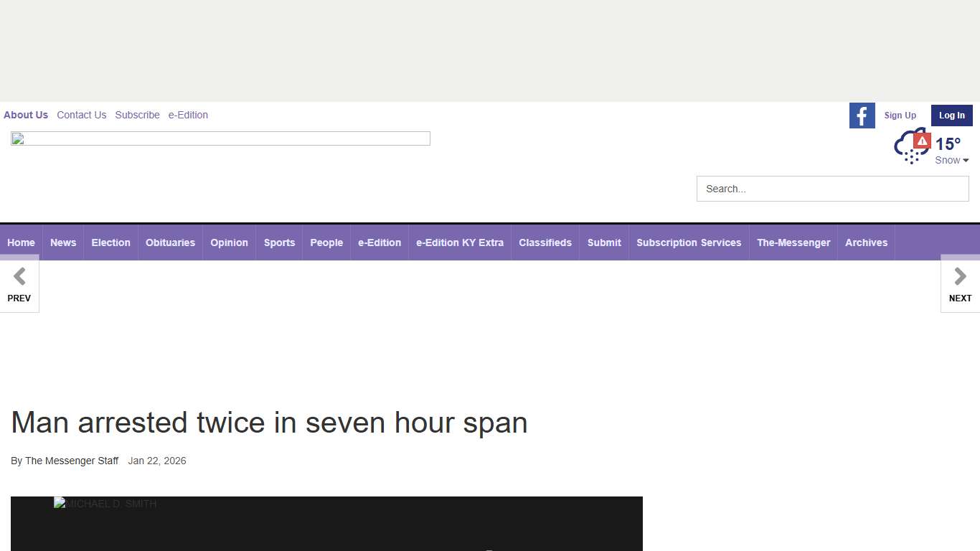Go to next article arrow
Viewport: 980px width, 551px height.
(960, 285)
